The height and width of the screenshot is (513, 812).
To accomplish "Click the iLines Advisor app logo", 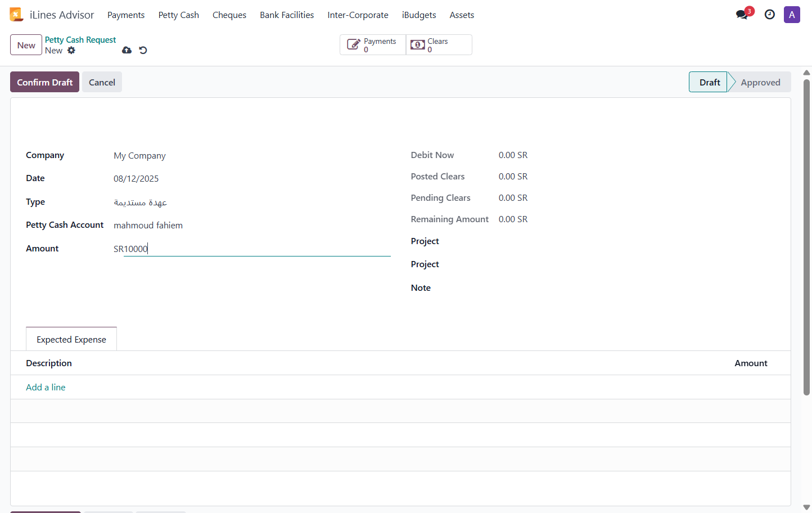I will (x=16, y=15).
